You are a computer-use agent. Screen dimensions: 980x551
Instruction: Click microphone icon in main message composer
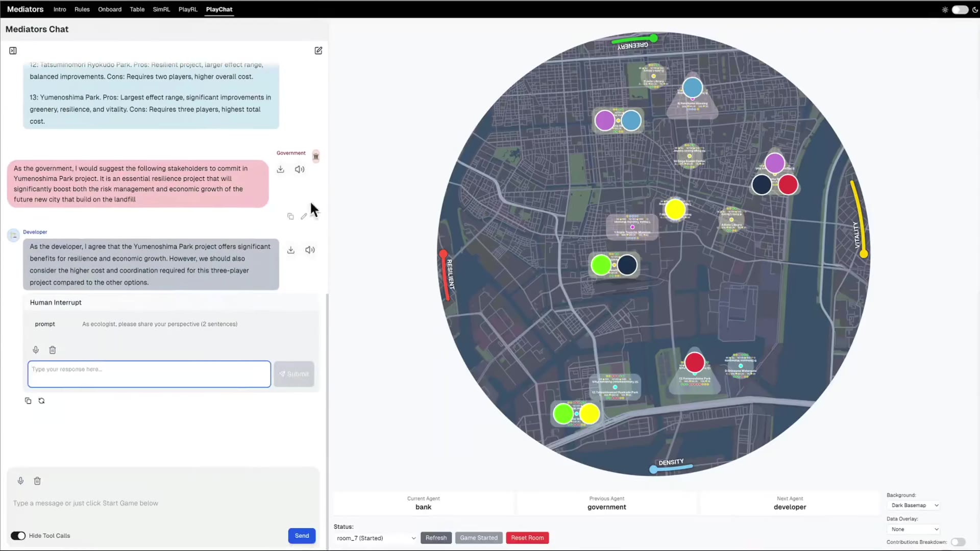click(20, 481)
